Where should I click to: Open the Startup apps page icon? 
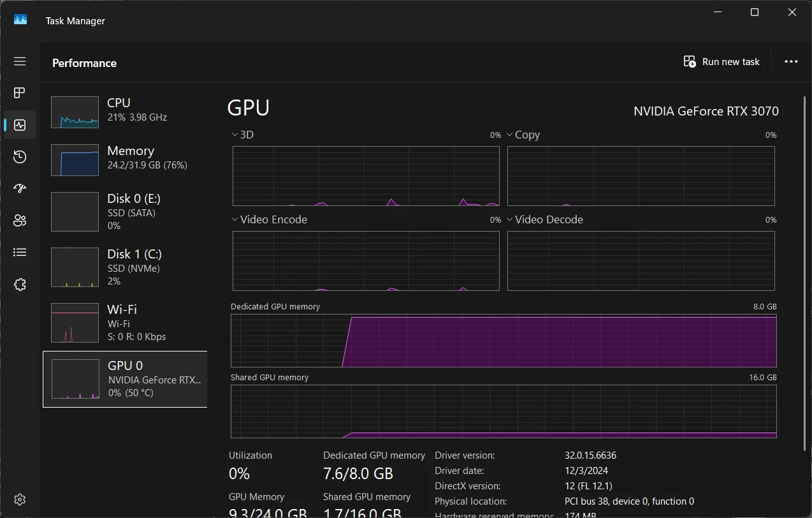(x=20, y=189)
